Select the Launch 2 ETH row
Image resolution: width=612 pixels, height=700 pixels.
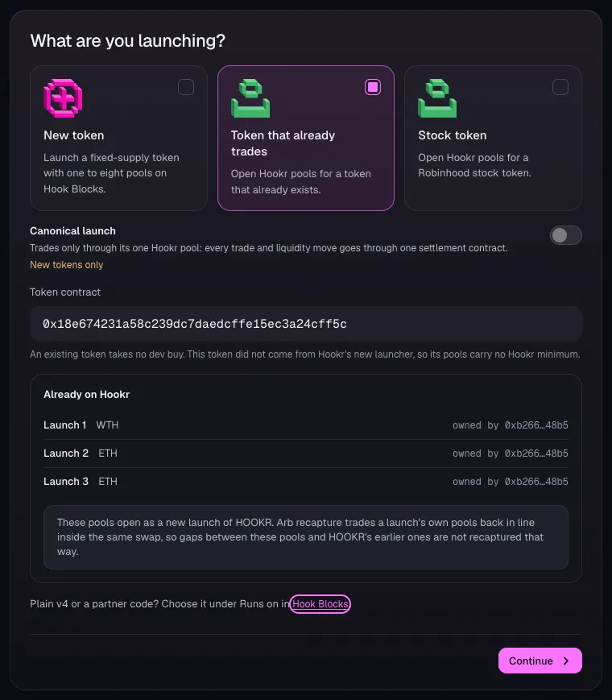[306, 454]
